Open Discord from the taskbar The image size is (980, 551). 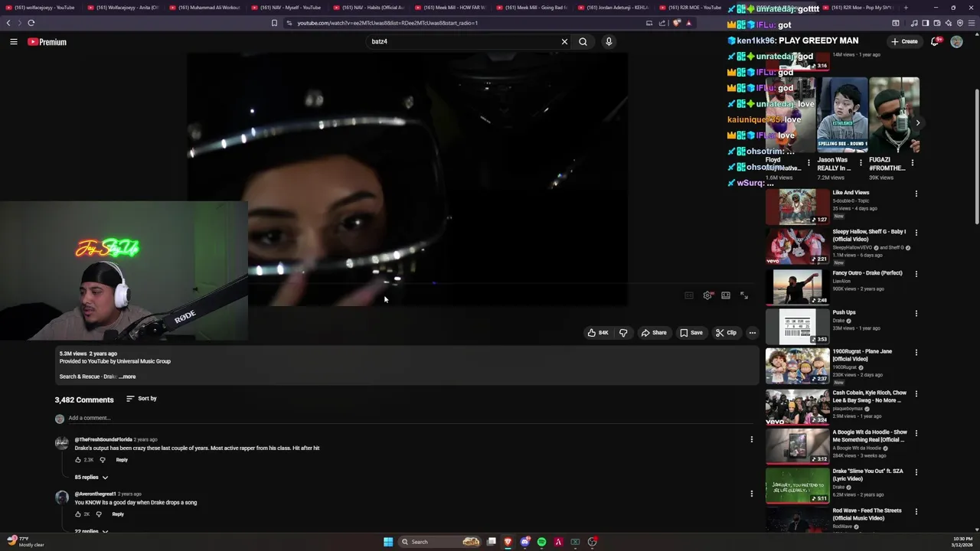point(524,542)
